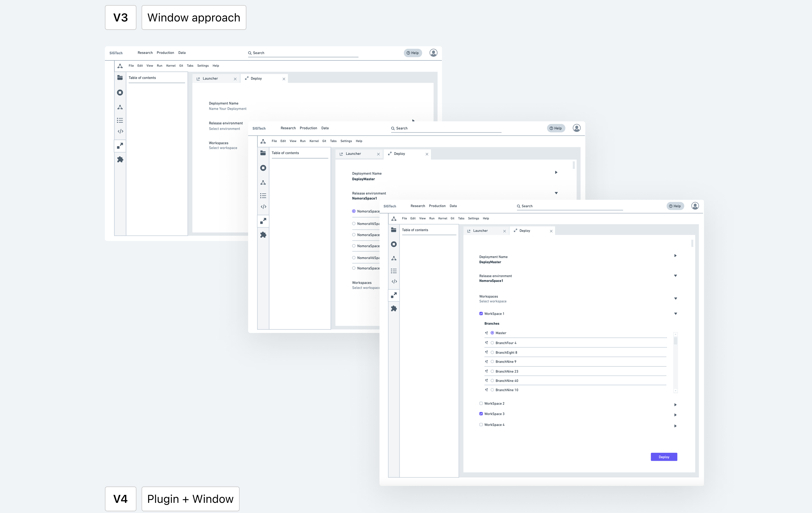Open folder icon in front window sidebar
The height and width of the screenshot is (513, 812).
pyautogui.click(x=394, y=230)
